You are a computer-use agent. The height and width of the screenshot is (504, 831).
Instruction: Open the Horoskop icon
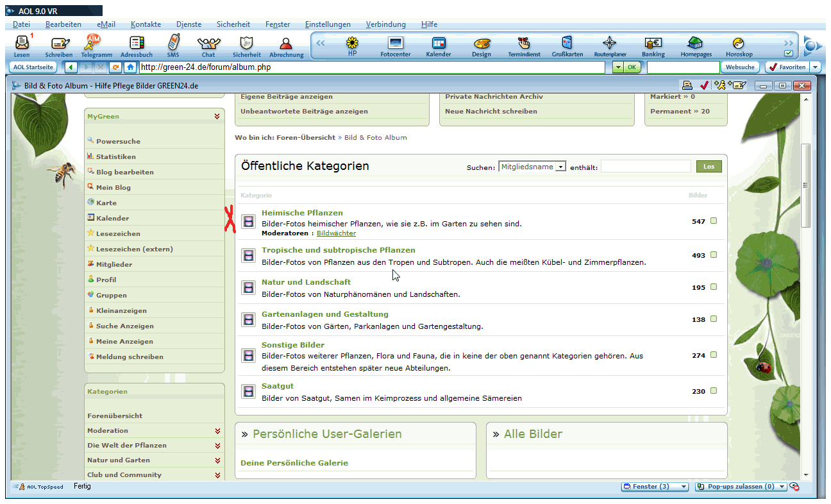pos(739,44)
